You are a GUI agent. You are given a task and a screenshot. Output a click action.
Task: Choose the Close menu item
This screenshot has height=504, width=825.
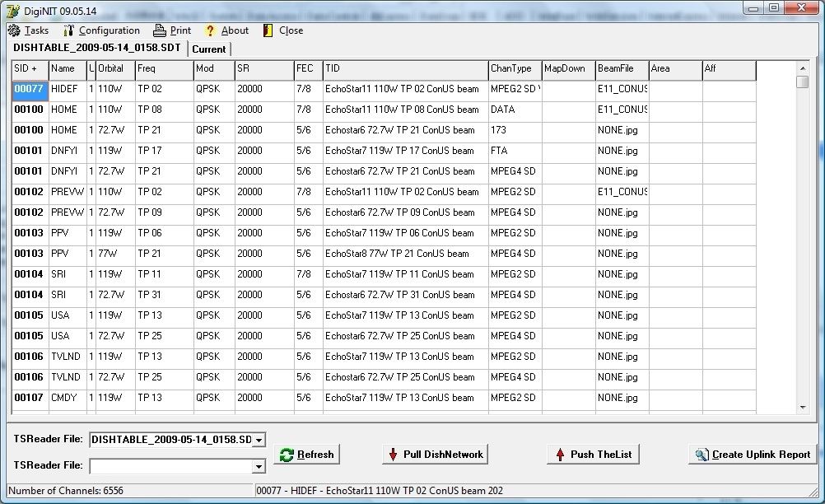click(291, 30)
